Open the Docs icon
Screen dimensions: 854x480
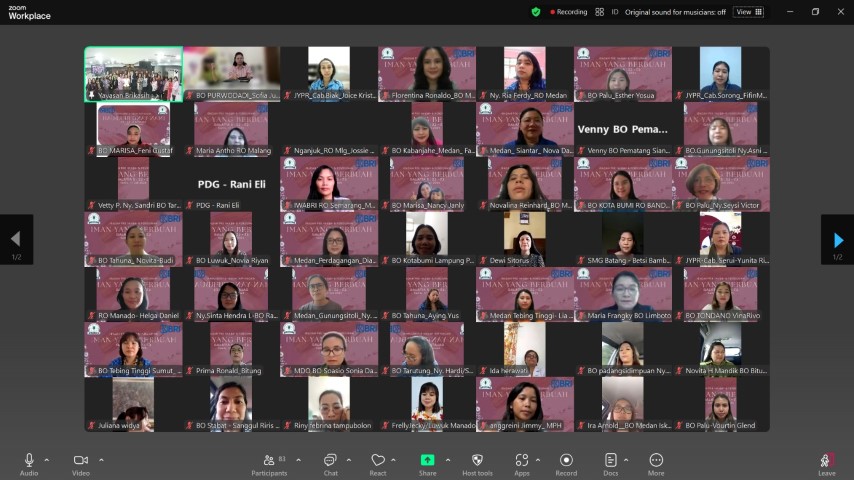pyautogui.click(x=610, y=461)
